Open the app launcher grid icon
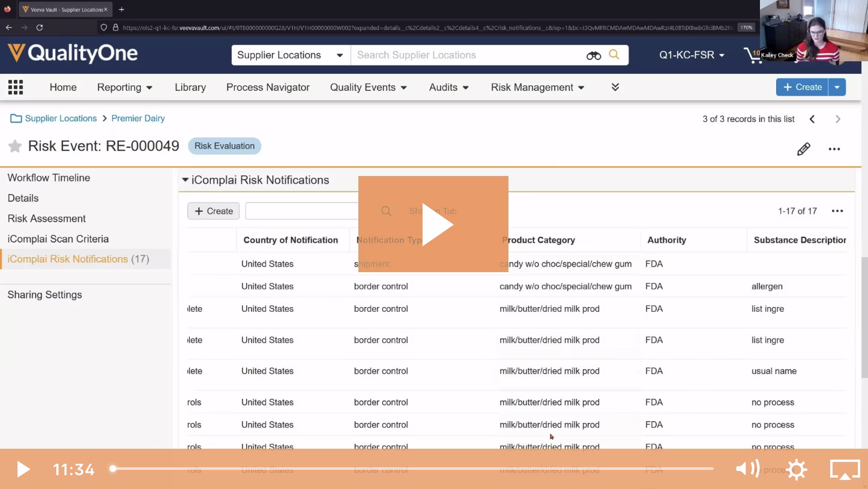The image size is (868, 489). point(16,87)
